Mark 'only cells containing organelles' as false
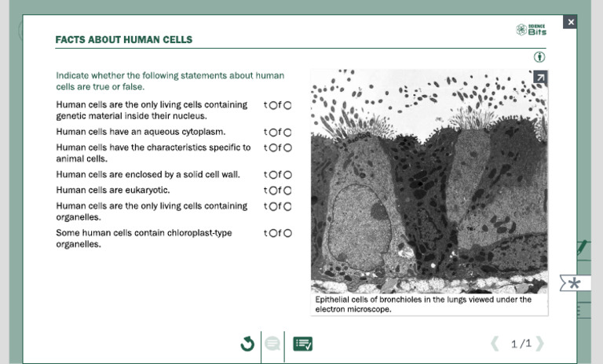 (x=287, y=206)
